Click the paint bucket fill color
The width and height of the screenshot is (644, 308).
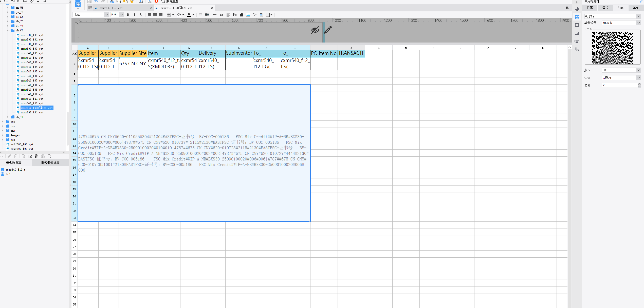point(179,15)
